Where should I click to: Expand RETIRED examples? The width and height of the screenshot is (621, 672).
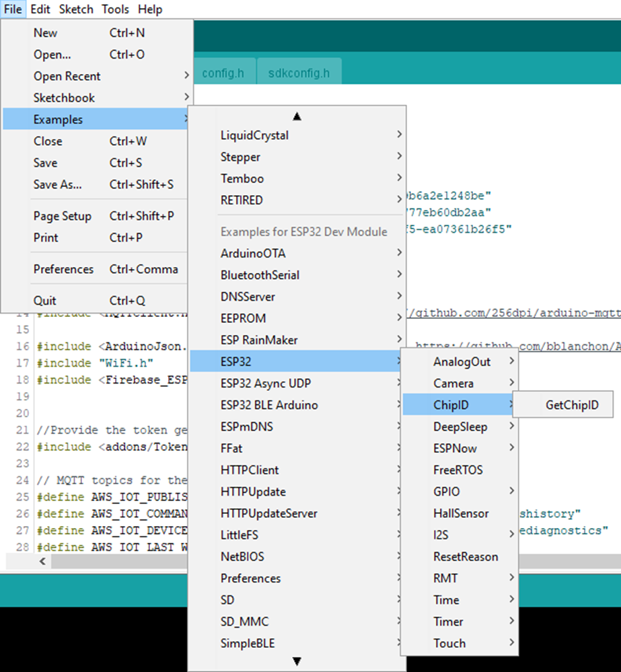tap(297, 200)
